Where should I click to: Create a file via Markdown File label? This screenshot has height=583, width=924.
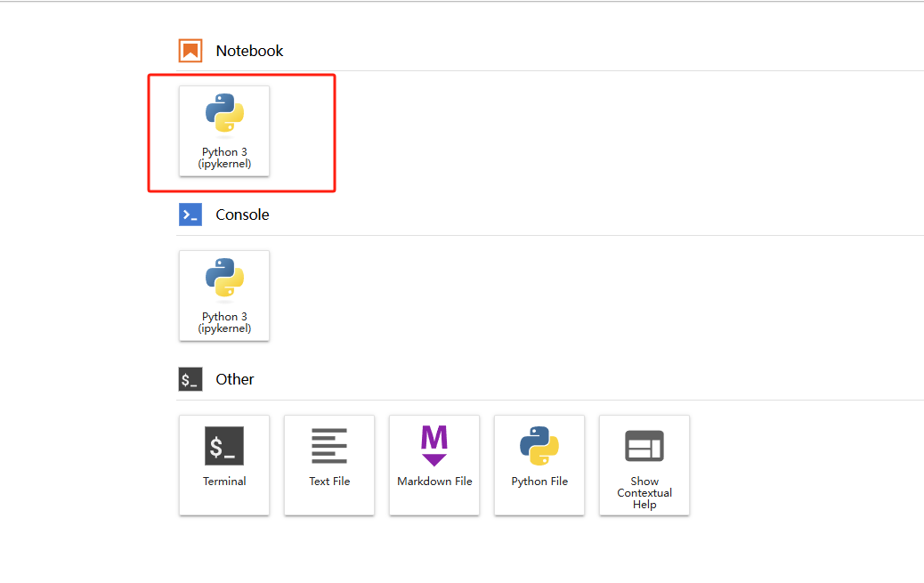click(x=434, y=482)
